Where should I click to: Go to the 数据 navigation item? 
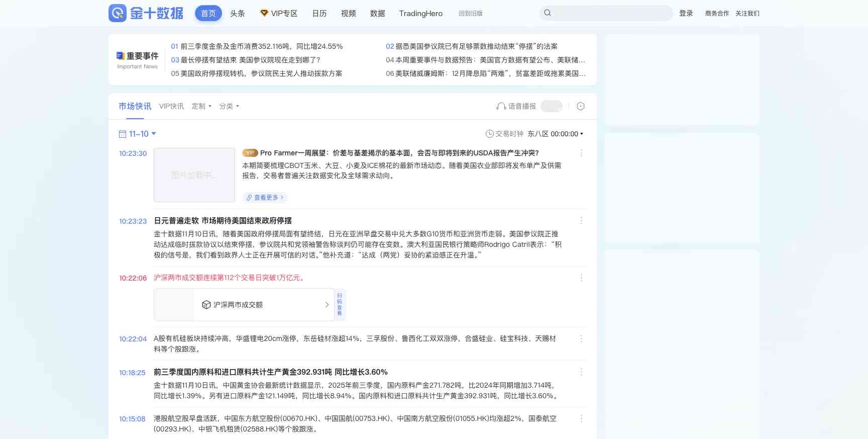(377, 14)
